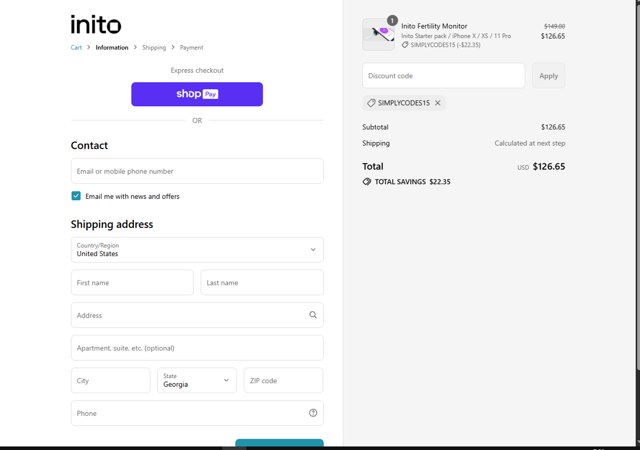Click the breadcrumb chevron after Cart
The width and height of the screenshot is (640, 450).
pyautogui.click(x=89, y=47)
